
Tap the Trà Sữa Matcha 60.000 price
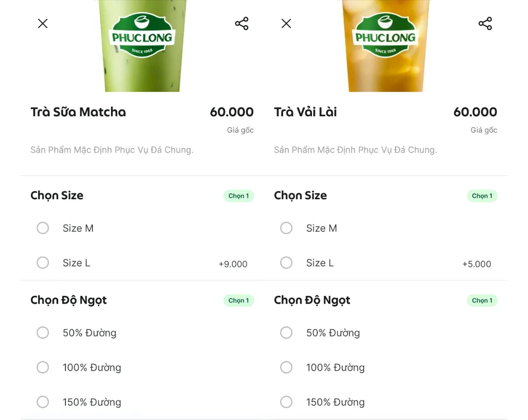[x=232, y=112]
